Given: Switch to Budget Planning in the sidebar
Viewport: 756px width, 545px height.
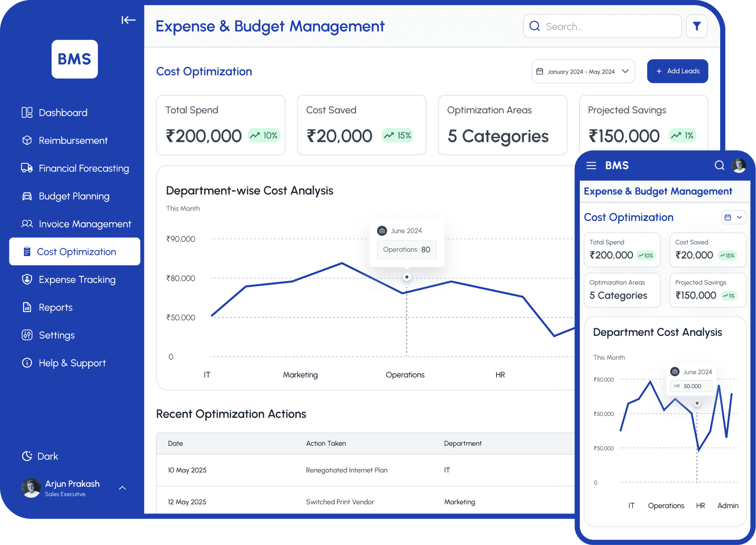Looking at the screenshot, I should tap(27, 196).
